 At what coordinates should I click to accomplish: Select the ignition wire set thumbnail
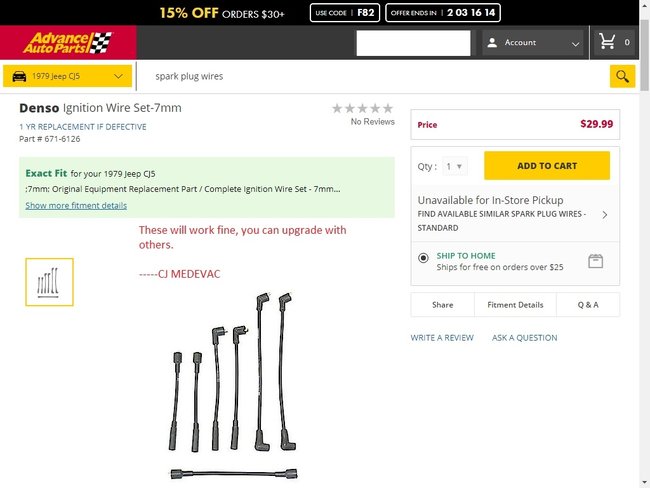[x=49, y=282]
